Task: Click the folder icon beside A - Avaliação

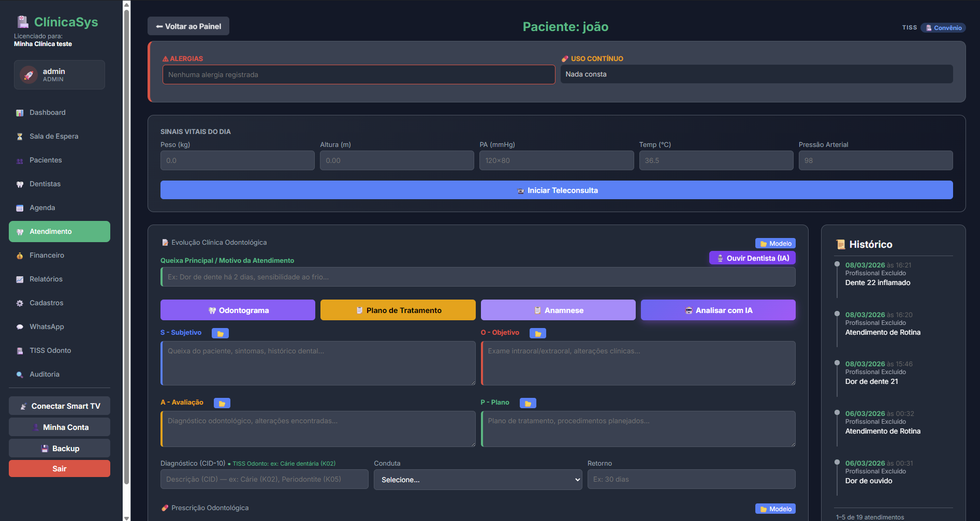Action: pos(222,404)
